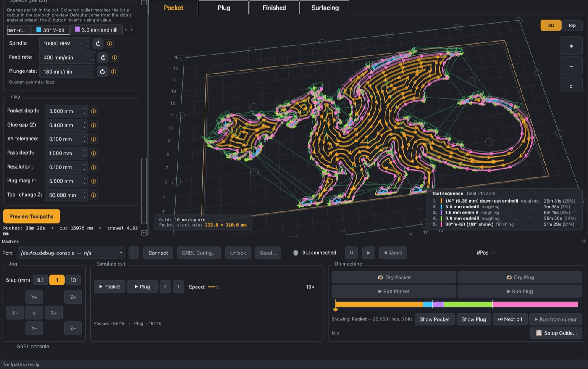This screenshot has height=369, width=588.
Task: Open info for Pocket depth
Action: pyautogui.click(x=93, y=111)
